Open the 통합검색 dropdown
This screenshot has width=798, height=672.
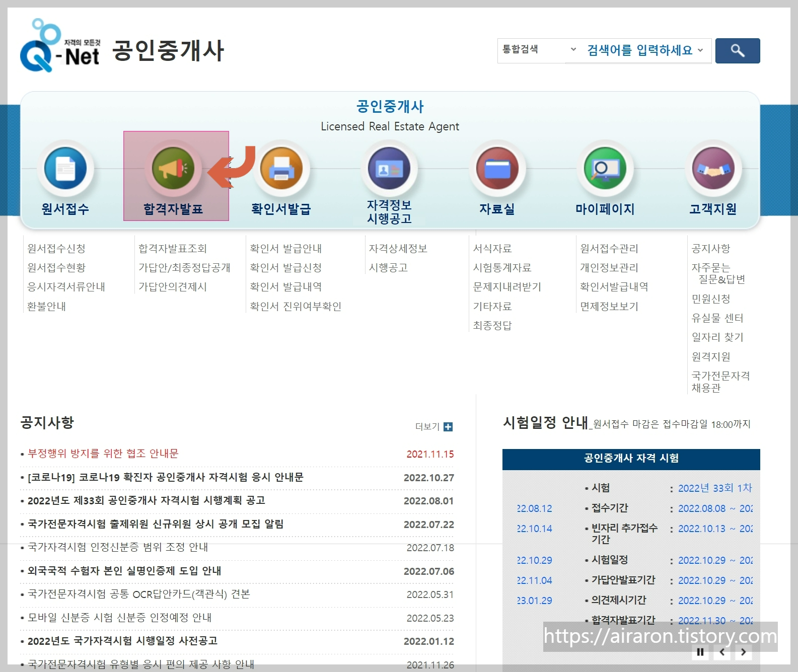coord(539,49)
